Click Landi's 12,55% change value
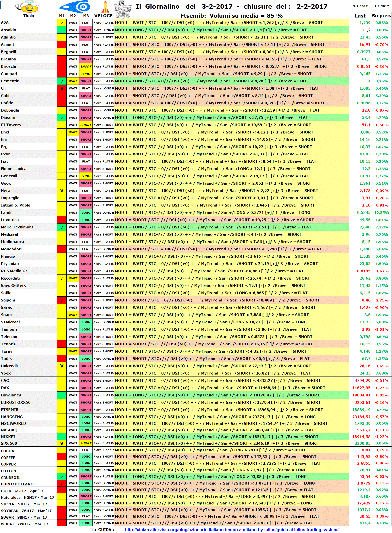The height and width of the screenshot is (533, 392). click(x=382, y=212)
